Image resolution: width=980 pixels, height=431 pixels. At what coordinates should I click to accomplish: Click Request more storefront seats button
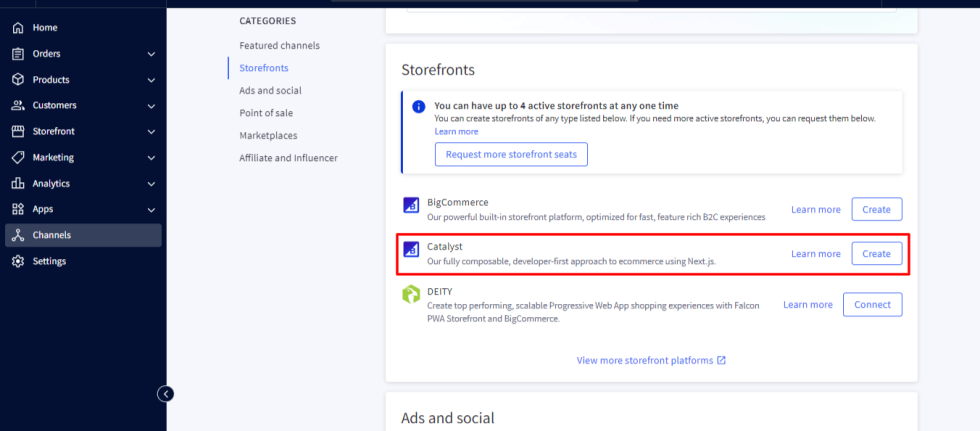tap(511, 154)
